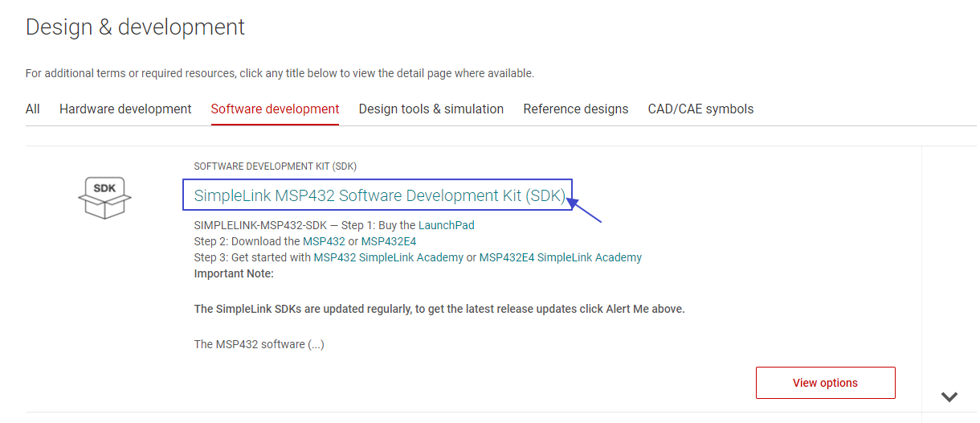Switch to the All tab
The width and height of the screenshot is (980, 423).
pyautogui.click(x=33, y=109)
